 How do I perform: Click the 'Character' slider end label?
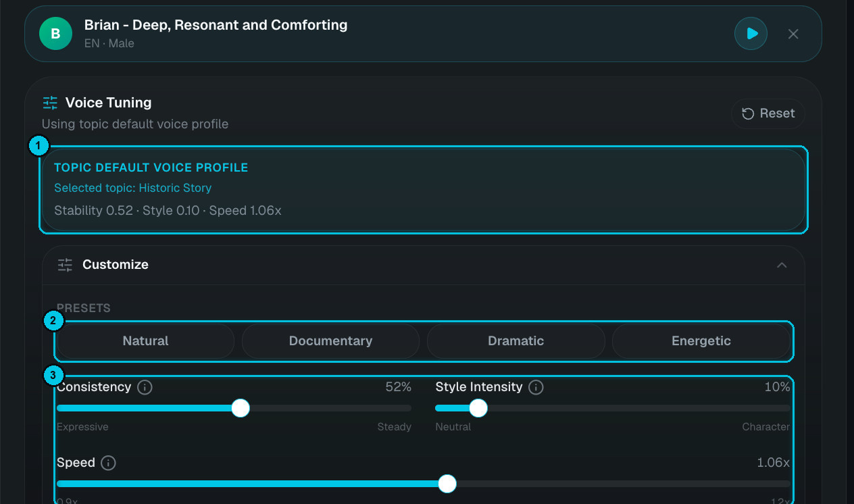(766, 427)
